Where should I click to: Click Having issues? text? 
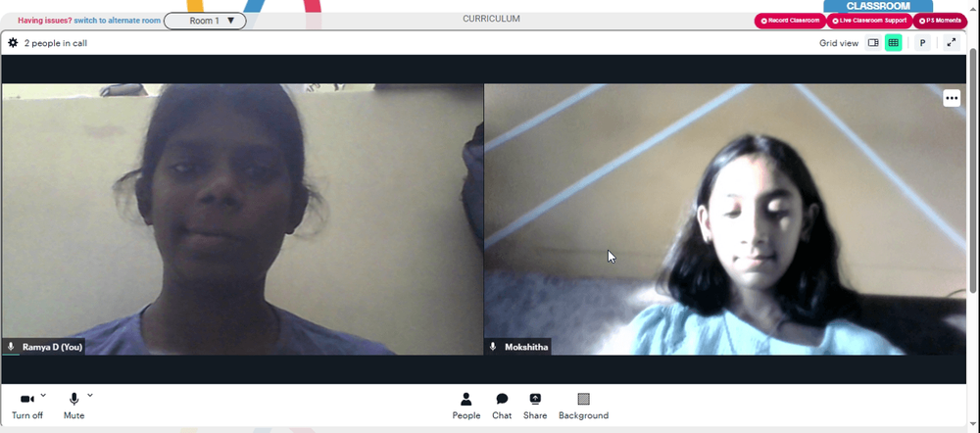tap(45, 21)
